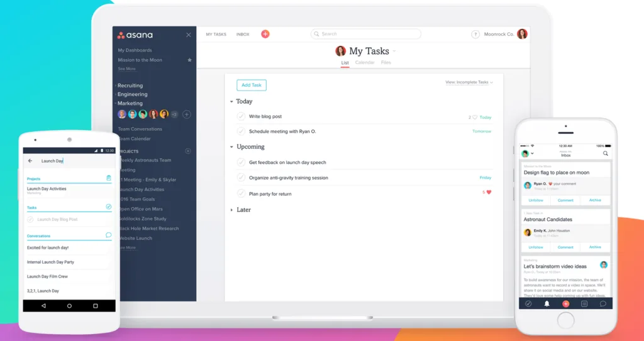Viewport: 644px width, 341px height.
Task: Open the help question mark icon
Action: pyautogui.click(x=475, y=35)
